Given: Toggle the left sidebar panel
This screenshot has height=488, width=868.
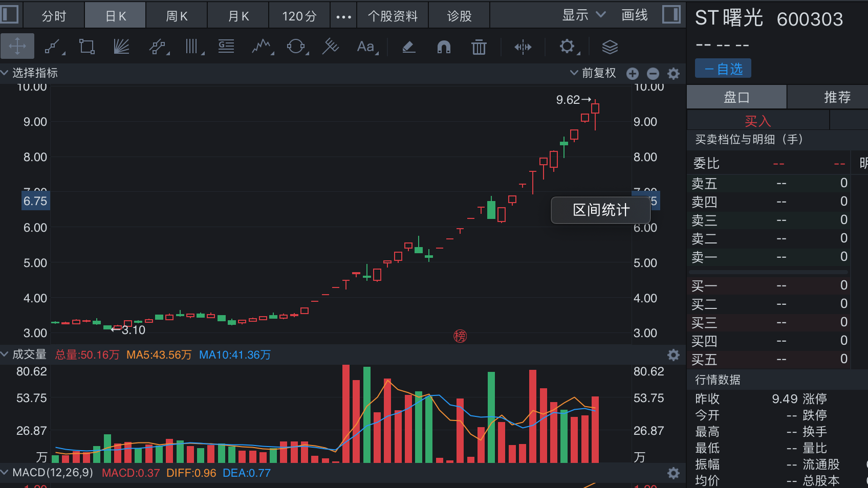Looking at the screenshot, I should (9, 14).
